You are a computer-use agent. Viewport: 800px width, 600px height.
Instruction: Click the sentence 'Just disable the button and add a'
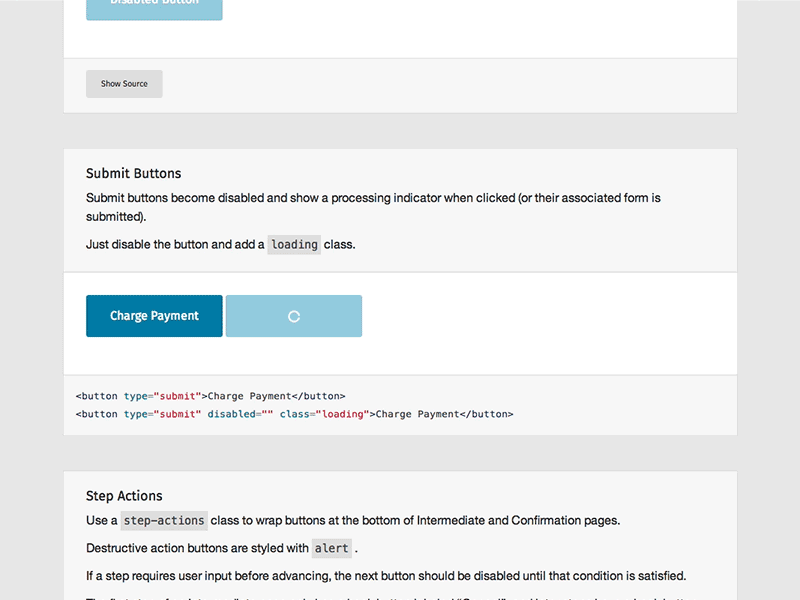point(175,245)
